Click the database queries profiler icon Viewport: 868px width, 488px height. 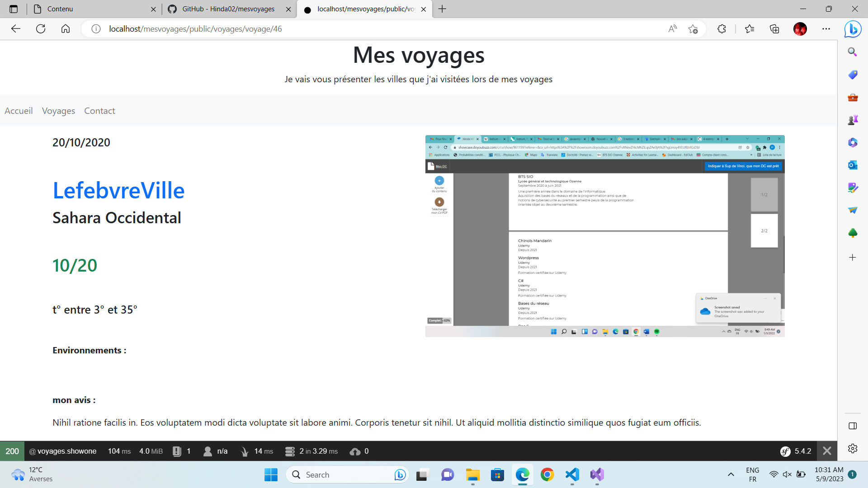(x=290, y=451)
